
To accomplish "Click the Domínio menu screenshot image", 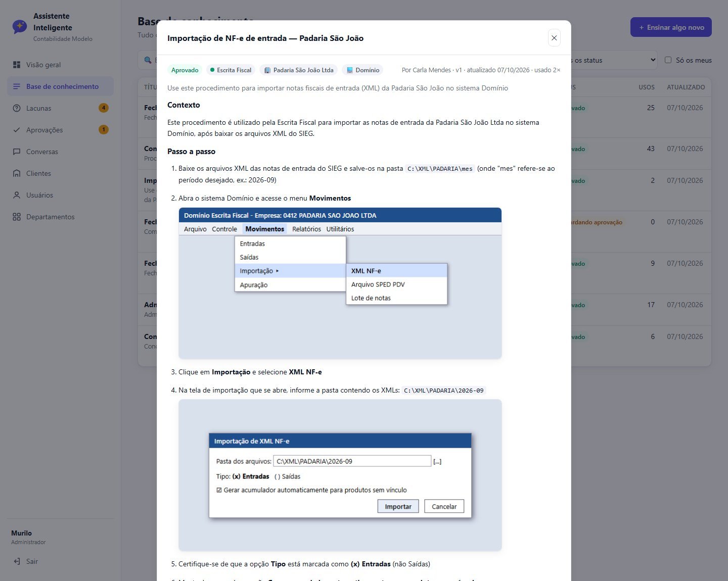I will [340, 283].
